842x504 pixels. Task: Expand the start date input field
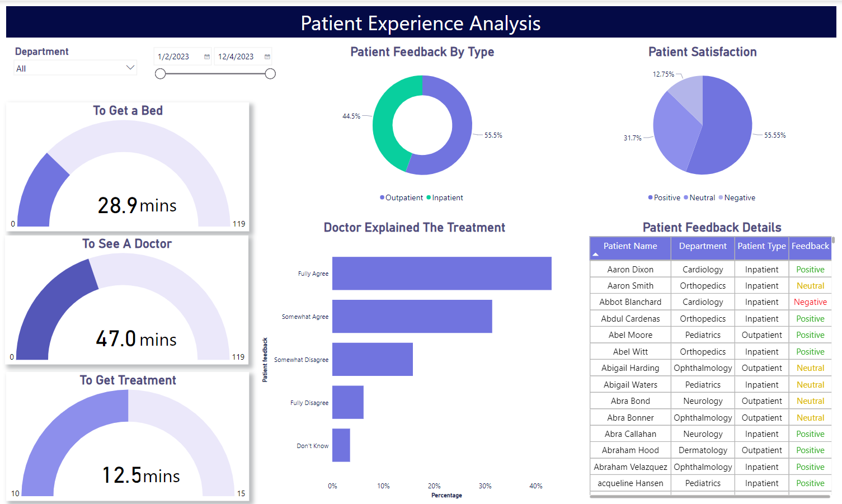click(x=182, y=56)
